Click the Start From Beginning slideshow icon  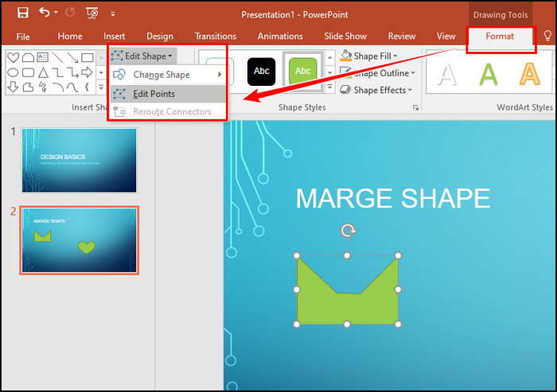92,14
